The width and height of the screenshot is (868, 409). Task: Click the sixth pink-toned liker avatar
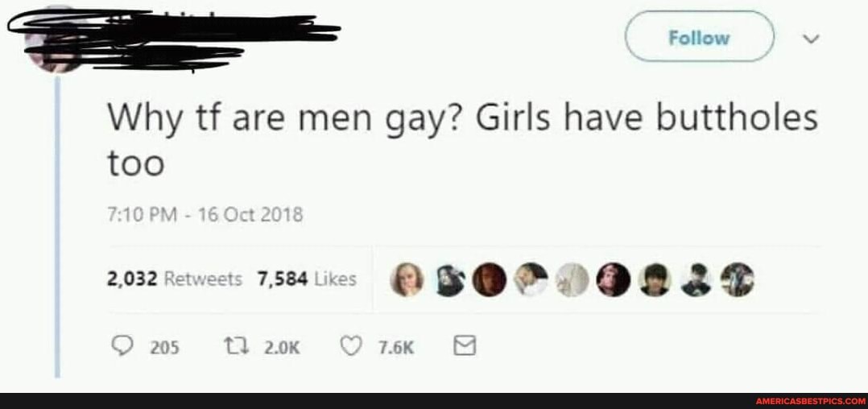coord(614,279)
